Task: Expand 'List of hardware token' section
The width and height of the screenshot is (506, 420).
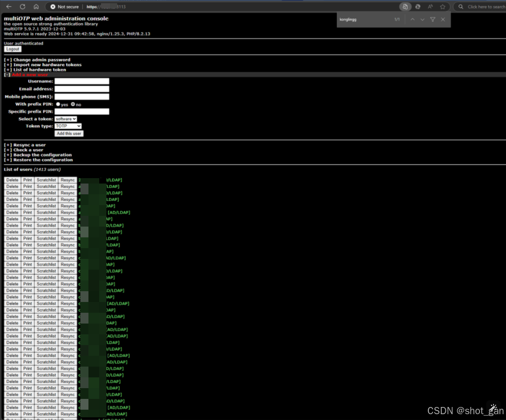Action: coord(35,70)
